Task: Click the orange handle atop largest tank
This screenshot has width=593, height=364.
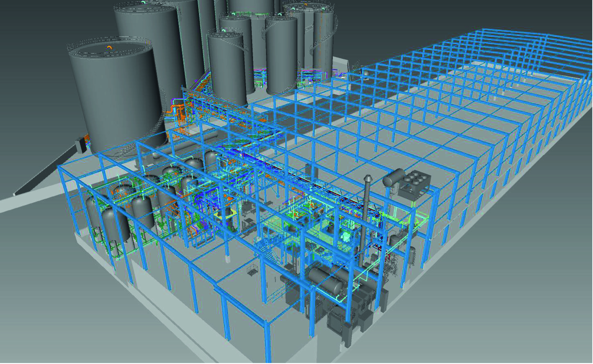Action: tap(110, 47)
